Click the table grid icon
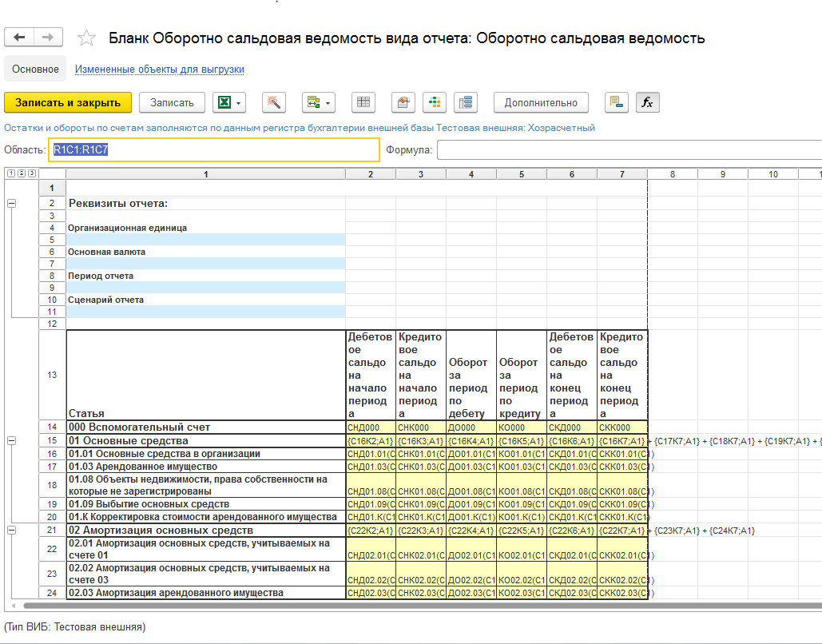This screenshot has height=644, width=822. [363, 103]
